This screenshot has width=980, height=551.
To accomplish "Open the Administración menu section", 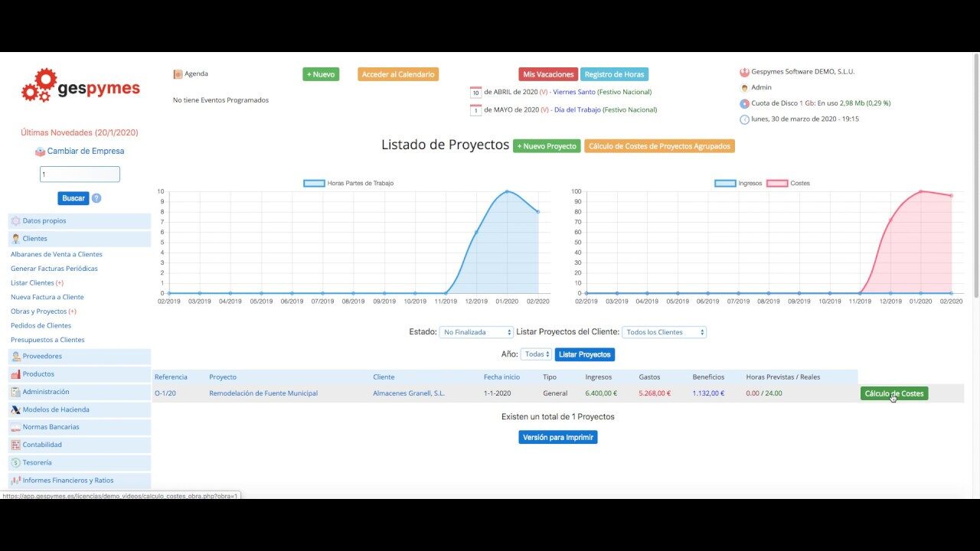I will tap(46, 392).
